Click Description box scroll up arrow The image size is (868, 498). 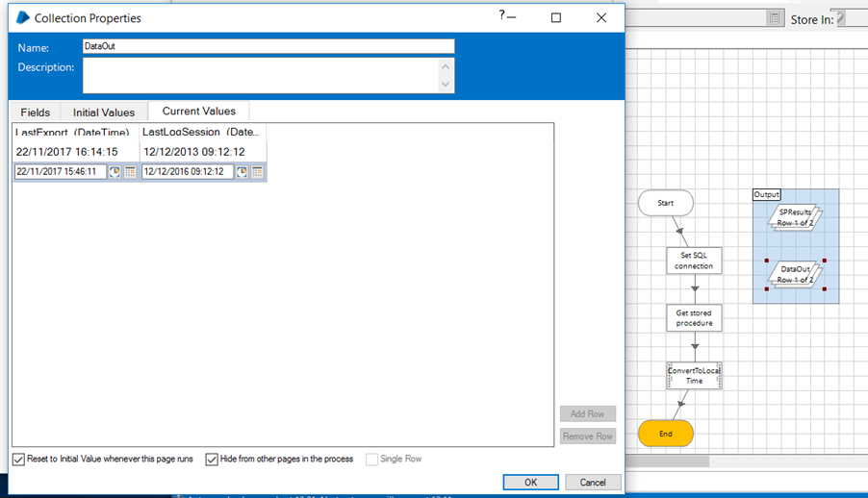[446, 67]
